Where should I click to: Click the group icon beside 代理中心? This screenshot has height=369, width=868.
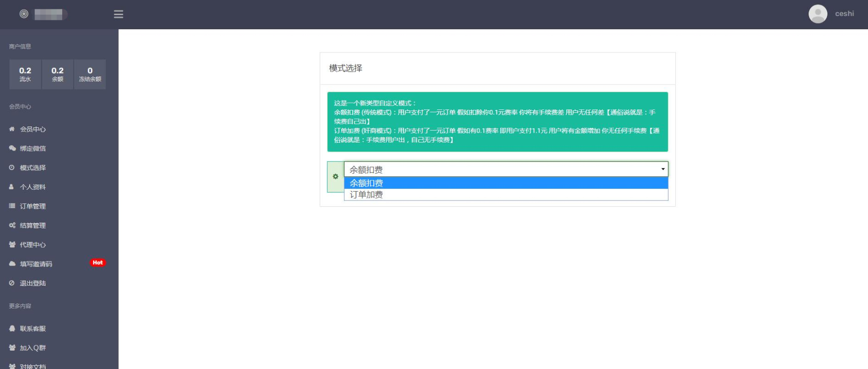click(12, 244)
